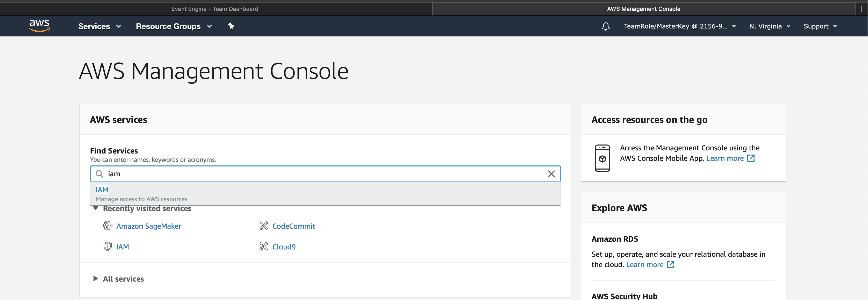Screen dimensions: 868x300
Task: Click the mobile phone app icon
Action: [x=602, y=158]
